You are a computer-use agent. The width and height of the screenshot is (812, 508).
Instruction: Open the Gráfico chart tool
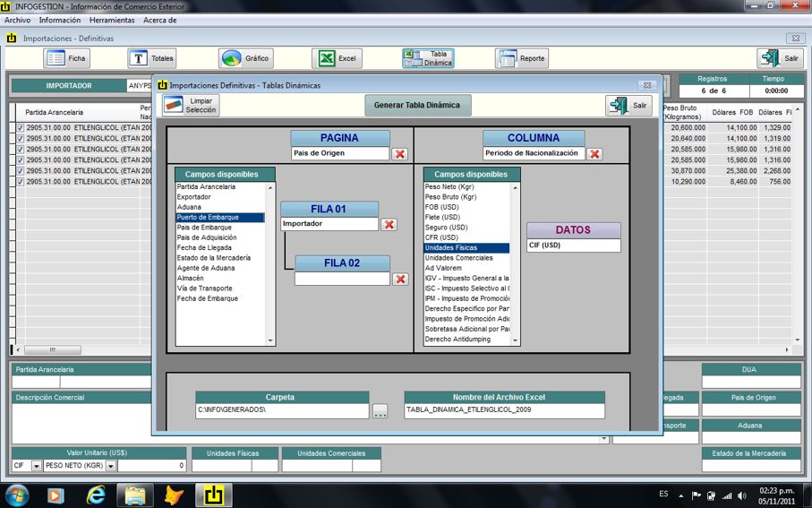click(245, 58)
